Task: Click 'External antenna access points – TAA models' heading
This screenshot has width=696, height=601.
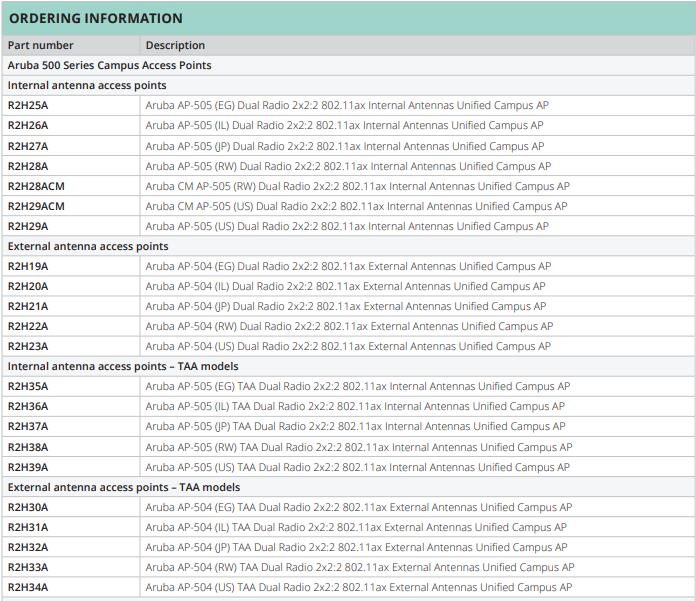Action: (124, 487)
